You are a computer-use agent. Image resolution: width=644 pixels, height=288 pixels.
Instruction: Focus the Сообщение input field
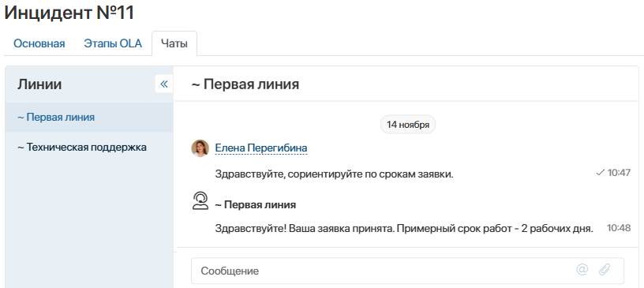[x=407, y=271]
